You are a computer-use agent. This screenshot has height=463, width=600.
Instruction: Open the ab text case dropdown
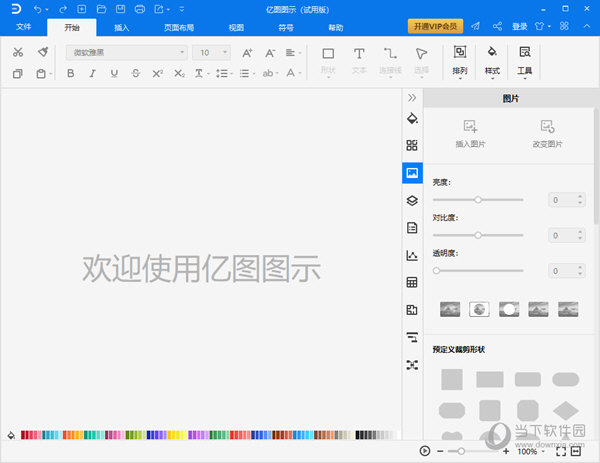click(270, 73)
